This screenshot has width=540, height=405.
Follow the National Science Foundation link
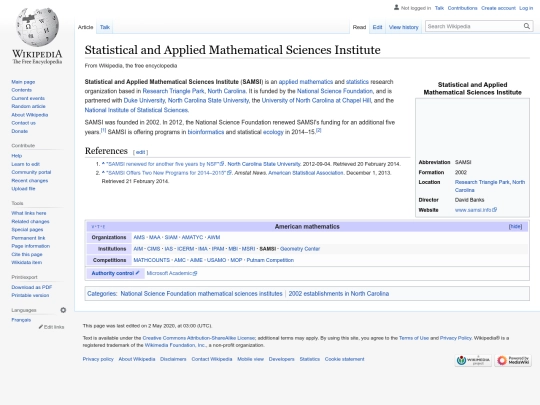click(x=335, y=91)
